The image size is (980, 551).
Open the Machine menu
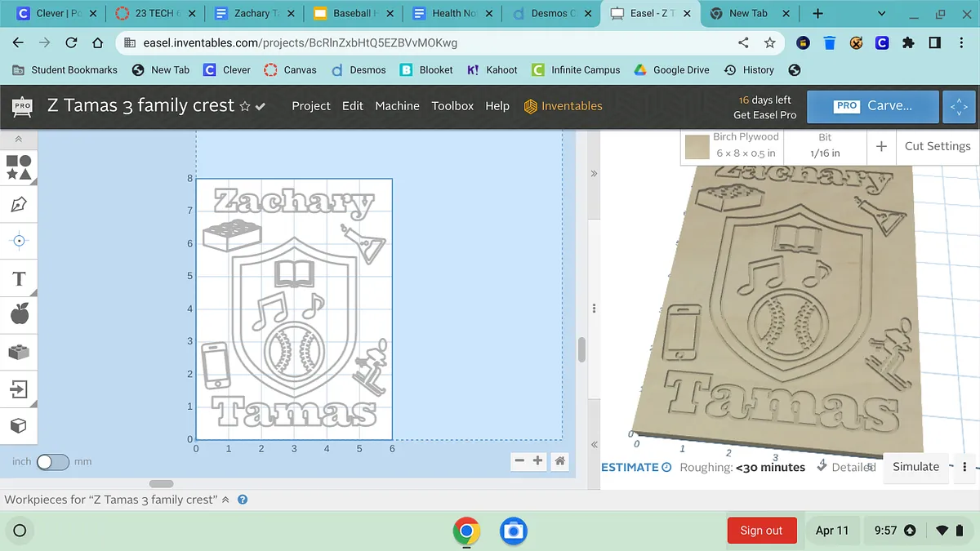(397, 106)
